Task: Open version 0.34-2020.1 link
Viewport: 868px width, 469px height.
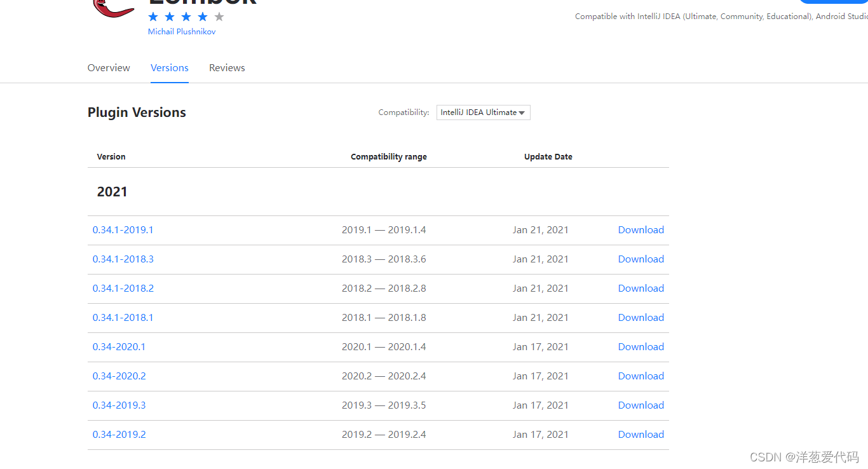Action: coord(119,347)
